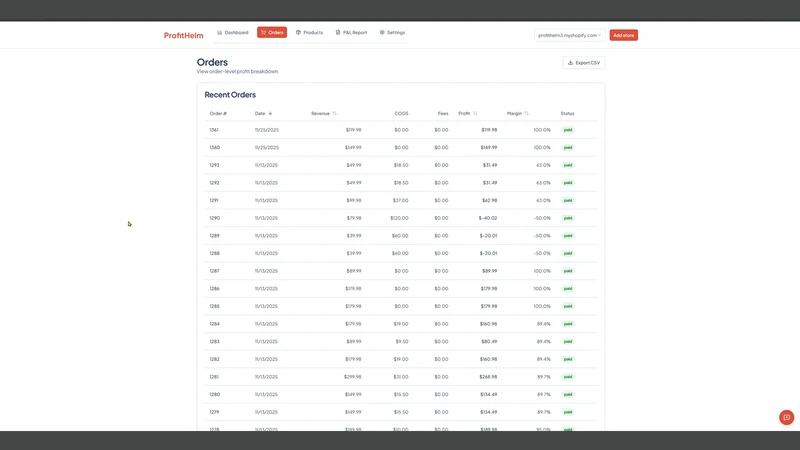Viewport: 800px width, 450px height.
Task: Select the Orders tab
Action: [x=272, y=33]
